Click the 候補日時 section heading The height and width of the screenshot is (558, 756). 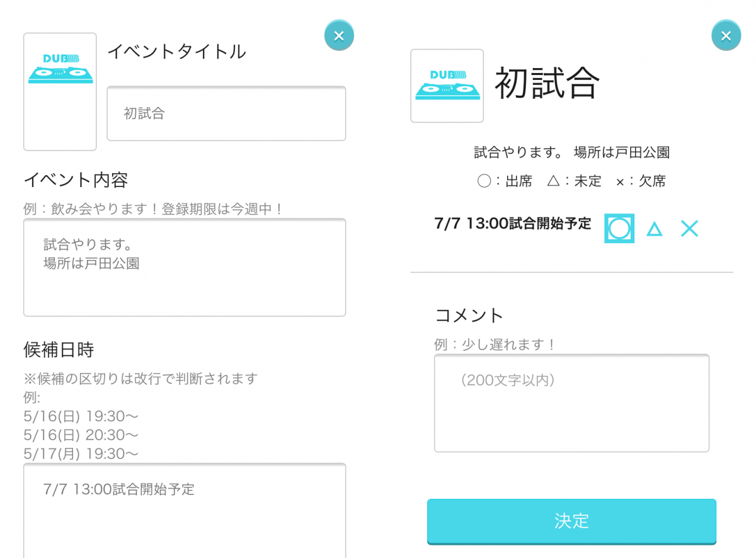tap(59, 349)
